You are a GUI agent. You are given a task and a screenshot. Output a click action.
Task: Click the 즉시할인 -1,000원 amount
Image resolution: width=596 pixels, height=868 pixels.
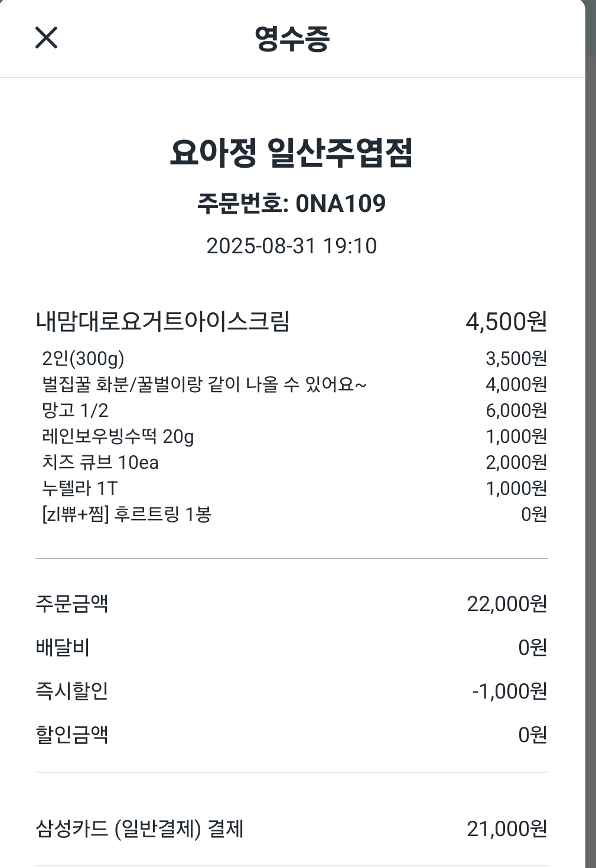(x=509, y=691)
